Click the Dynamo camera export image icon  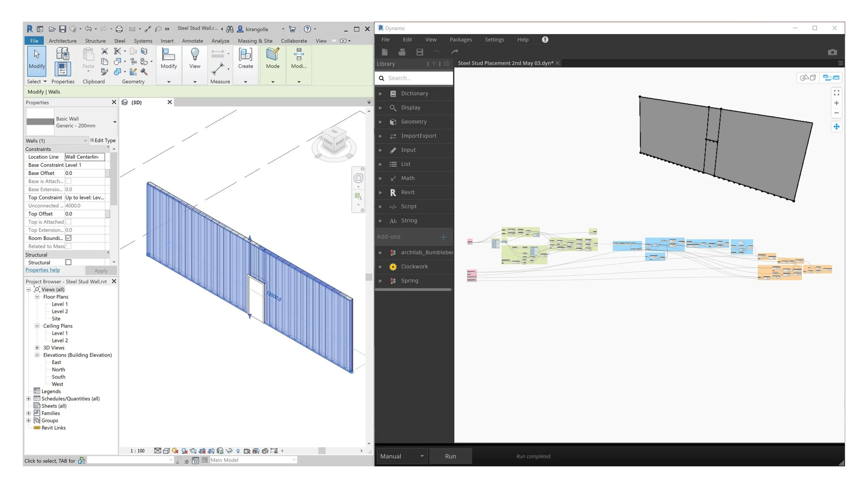point(832,52)
